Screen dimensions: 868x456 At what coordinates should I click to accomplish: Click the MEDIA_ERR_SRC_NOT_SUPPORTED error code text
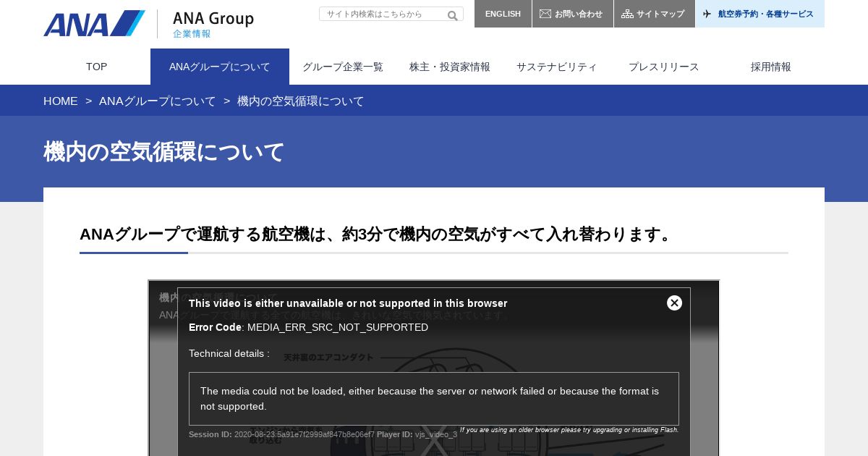click(x=338, y=327)
